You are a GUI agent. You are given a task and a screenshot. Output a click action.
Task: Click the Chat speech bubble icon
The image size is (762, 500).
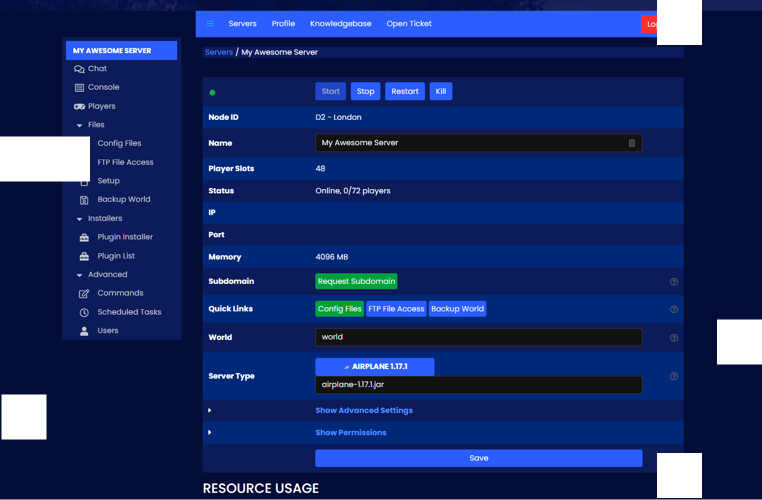pyautogui.click(x=79, y=69)
